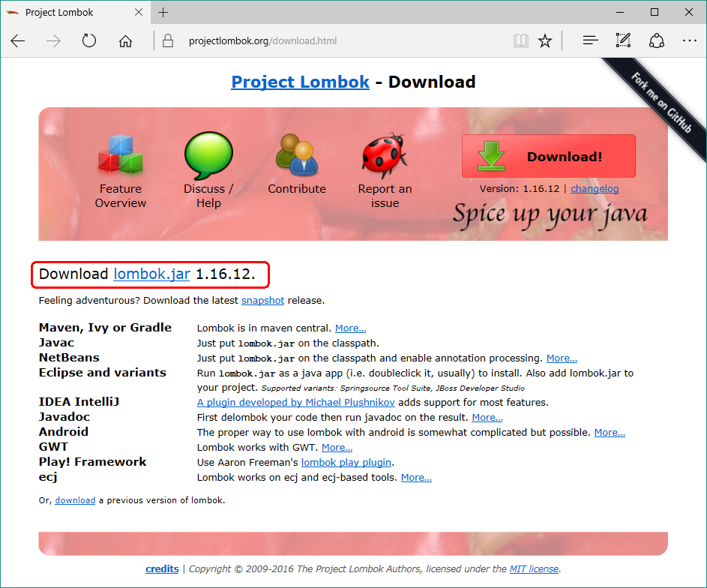
Task: Click the Contribute people icon
Action: tap(297, 154)
